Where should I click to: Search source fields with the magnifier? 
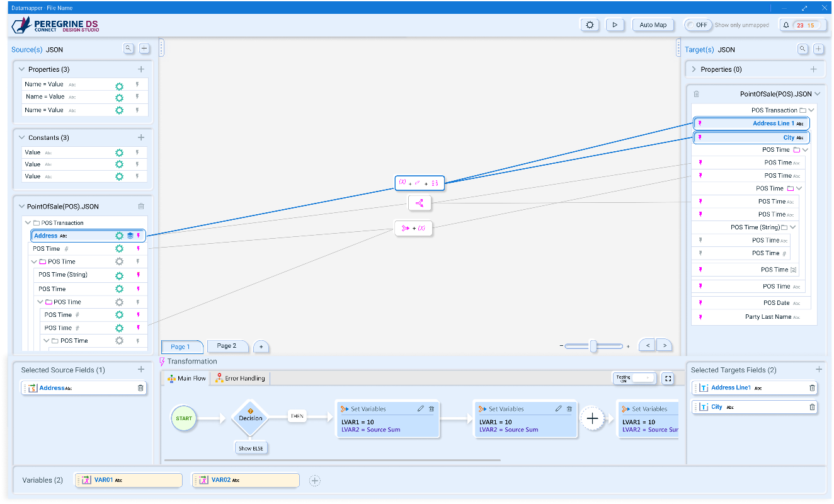coord(128,49)
